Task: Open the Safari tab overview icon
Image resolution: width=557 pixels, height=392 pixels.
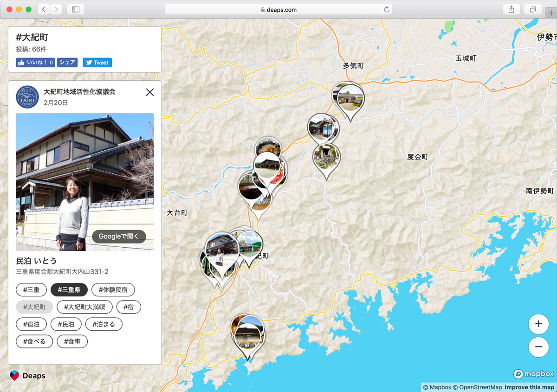Action: tap(532, 9)
